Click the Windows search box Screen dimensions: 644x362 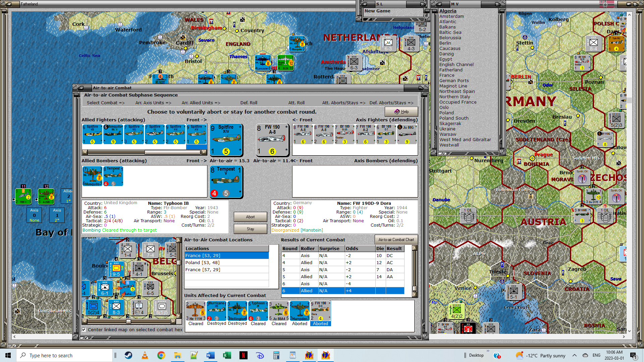point(64,355)
